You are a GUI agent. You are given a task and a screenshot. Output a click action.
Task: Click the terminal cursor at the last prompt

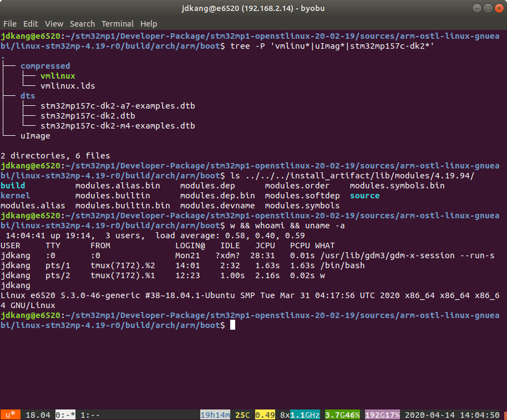pos(233,325)
